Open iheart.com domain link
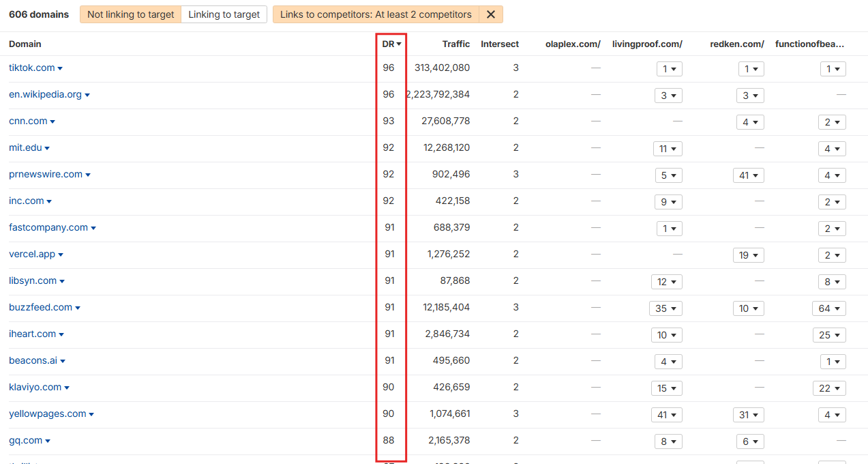 pyautogui.click(x=32, y=334)
